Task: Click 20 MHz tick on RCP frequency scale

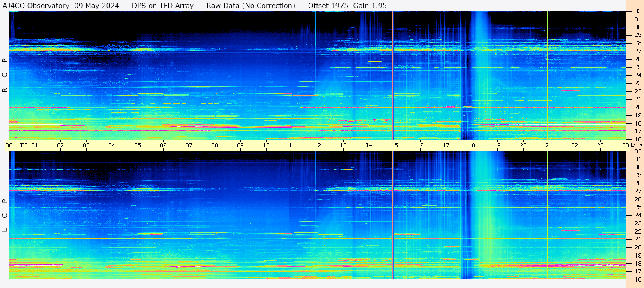Action: [x=638, y=107]
